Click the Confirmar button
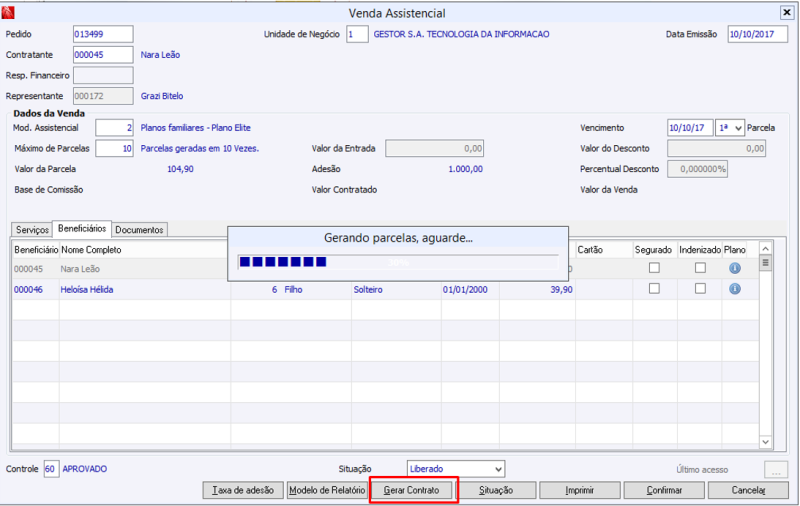The image size is (800, 506). 664,490
